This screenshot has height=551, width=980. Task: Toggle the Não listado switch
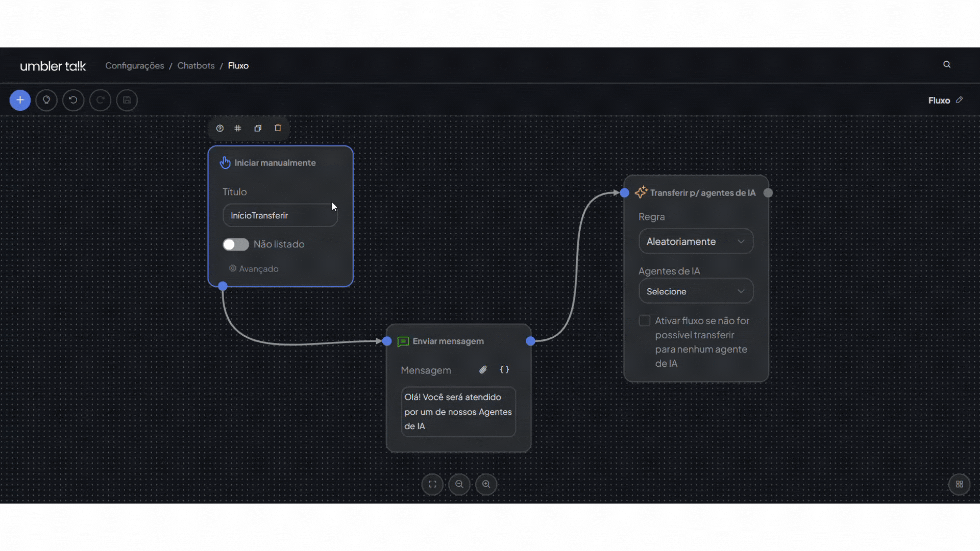(x=235, y=244)
